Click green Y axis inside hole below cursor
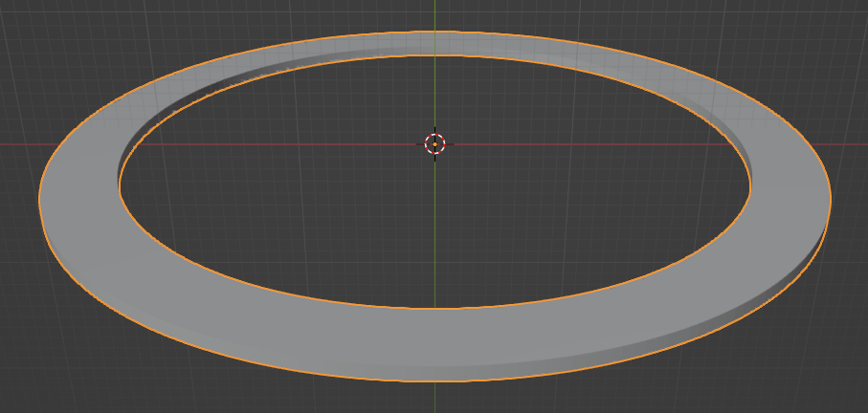Screen dimensions: 868x413 pyautogui.click(x=434, y=239)
